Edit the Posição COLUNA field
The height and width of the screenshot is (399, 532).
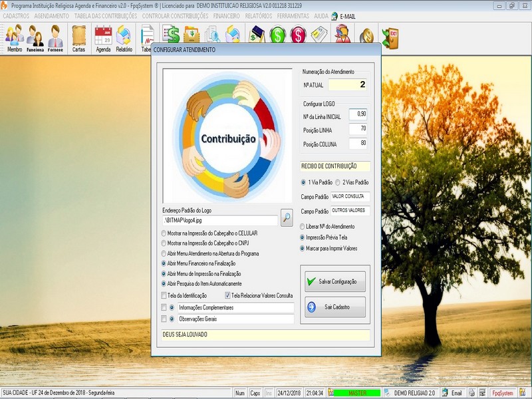(x=358, y=143)
